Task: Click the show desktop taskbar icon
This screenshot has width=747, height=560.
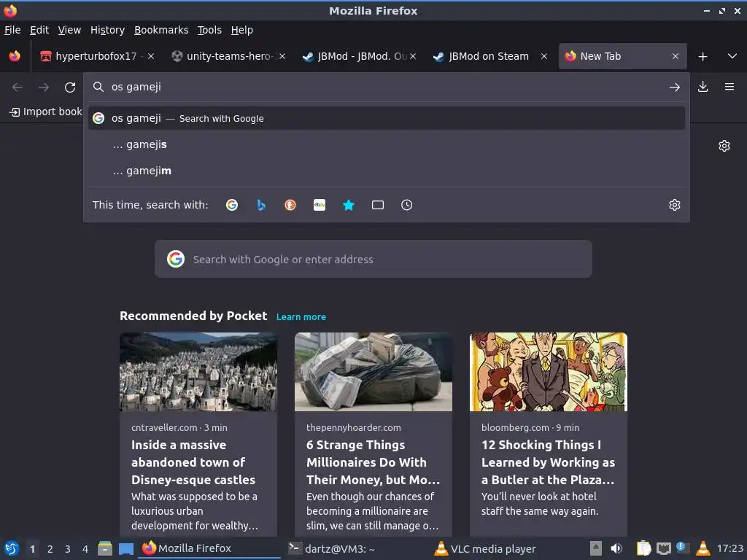Action: click(x=126, y=549)
